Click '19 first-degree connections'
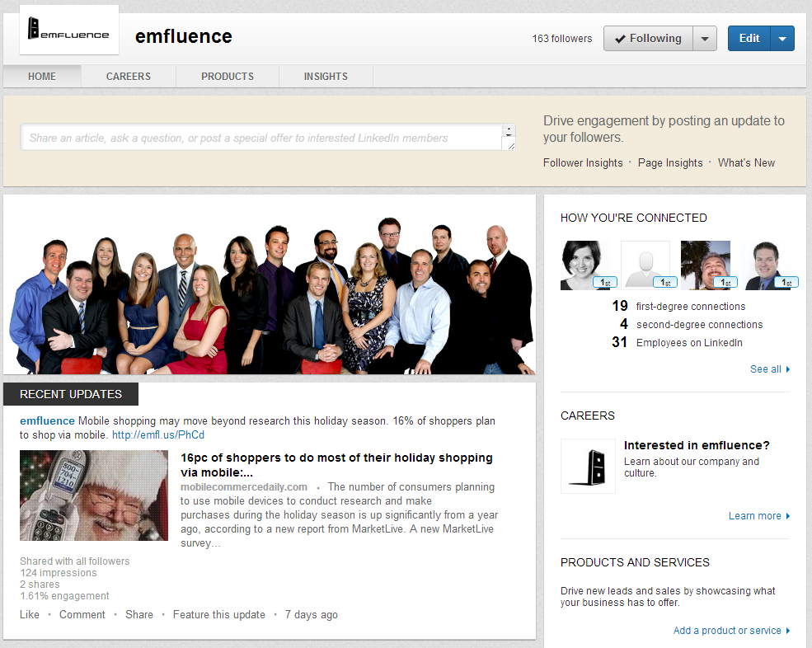The width and height of the screenshot is (812, 648). pyautogui.click(x=678, y=306)
